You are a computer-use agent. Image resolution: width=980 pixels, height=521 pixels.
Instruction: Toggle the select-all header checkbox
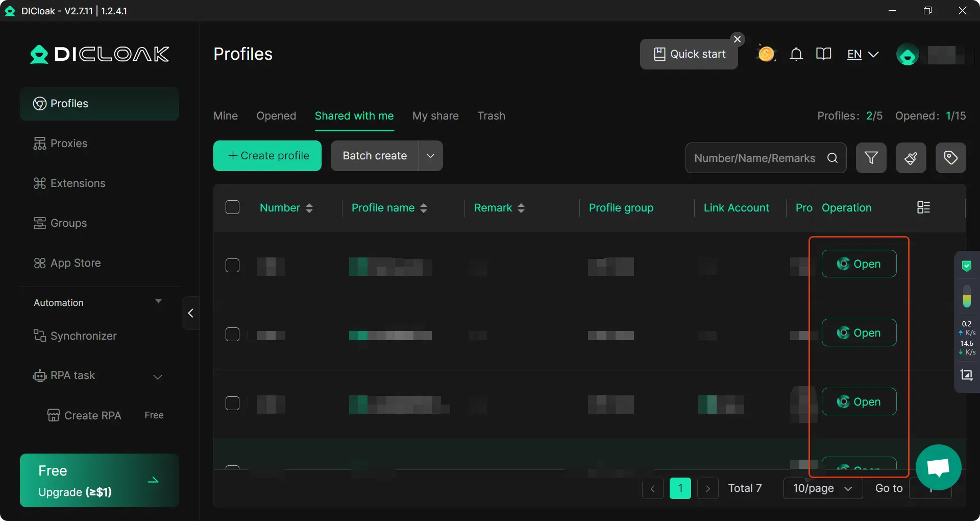(x=232, y=207)
